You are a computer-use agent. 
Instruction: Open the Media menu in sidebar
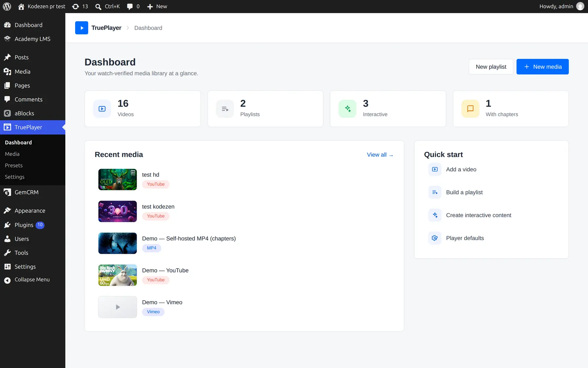pos(33,72)
